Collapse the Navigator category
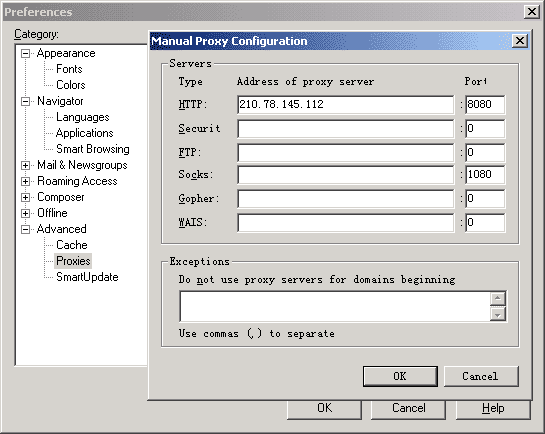The width and height of the screenshot is (545, 434). pos(25,101)
